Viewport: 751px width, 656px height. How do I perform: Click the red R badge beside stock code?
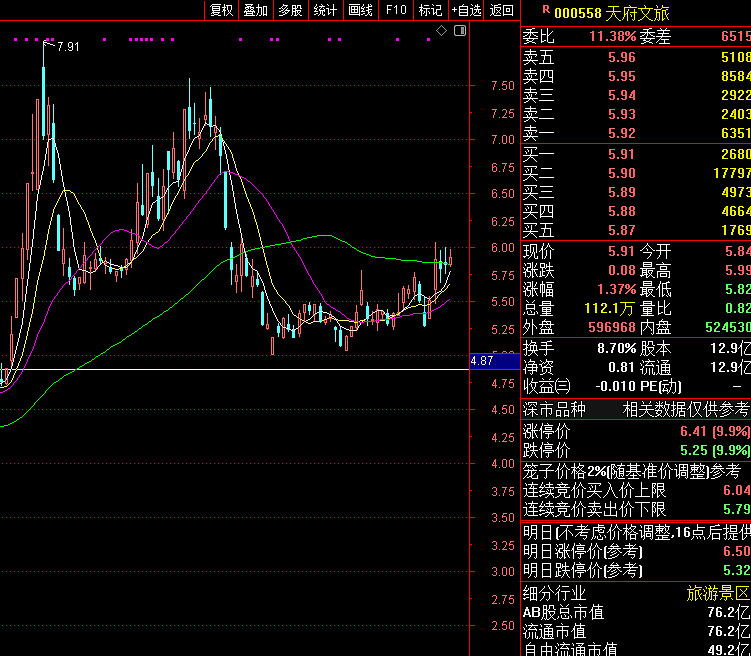(x=545, y=10)
